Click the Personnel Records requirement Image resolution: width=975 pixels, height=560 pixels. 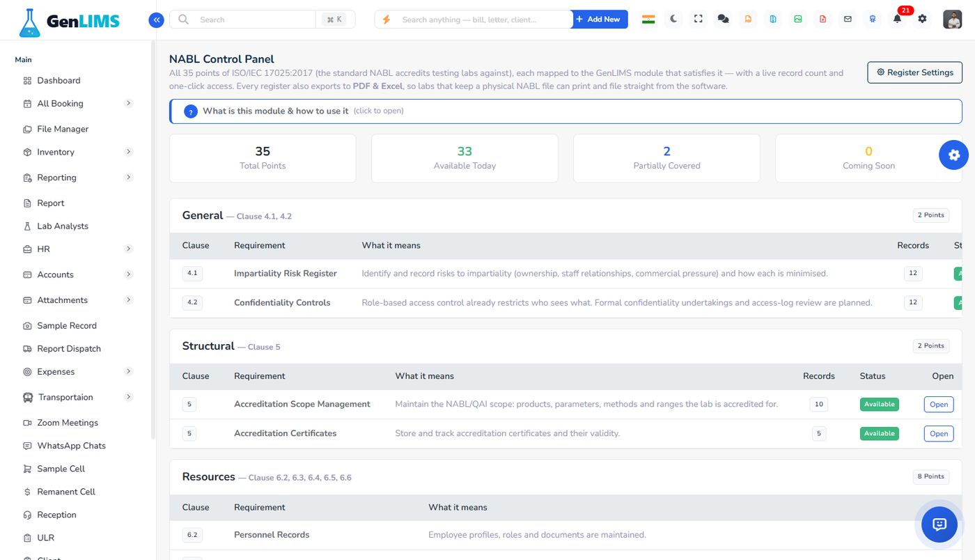coord(272,535)
